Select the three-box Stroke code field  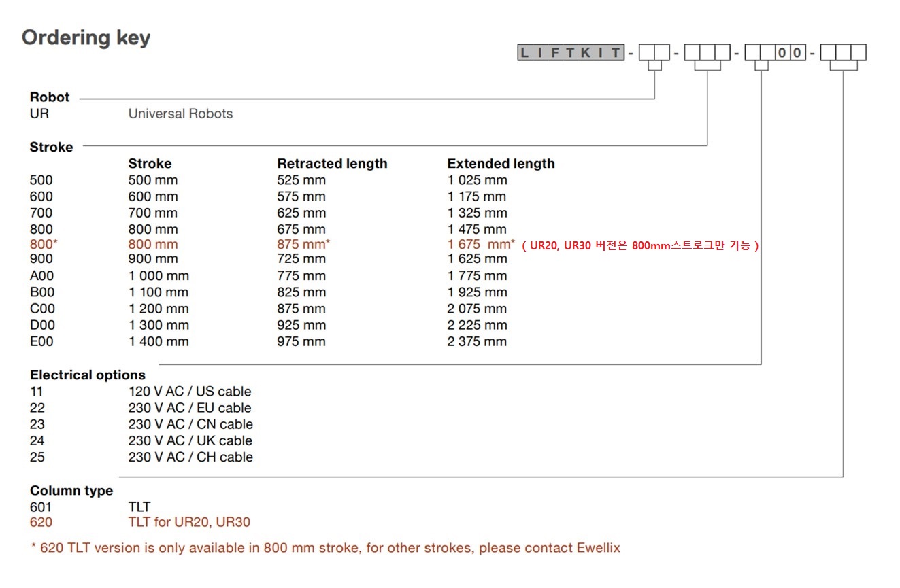point(707,52)
